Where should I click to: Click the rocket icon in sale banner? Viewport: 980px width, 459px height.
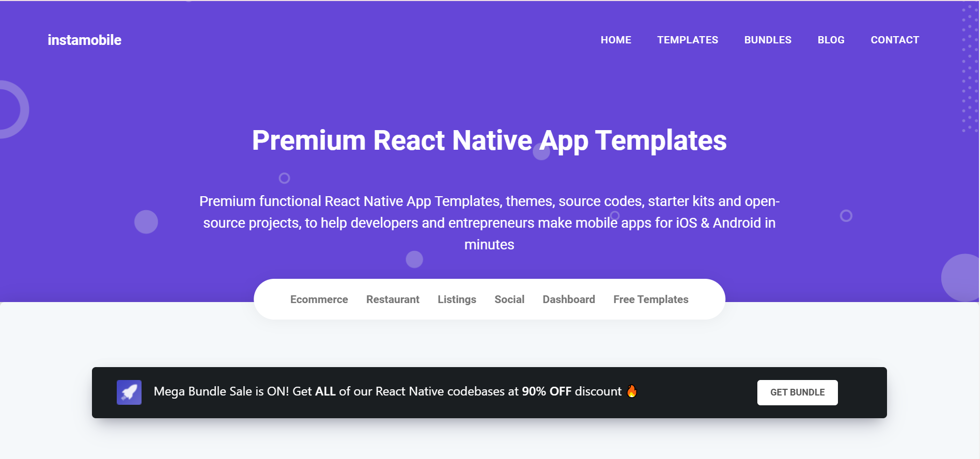(129, 392)
